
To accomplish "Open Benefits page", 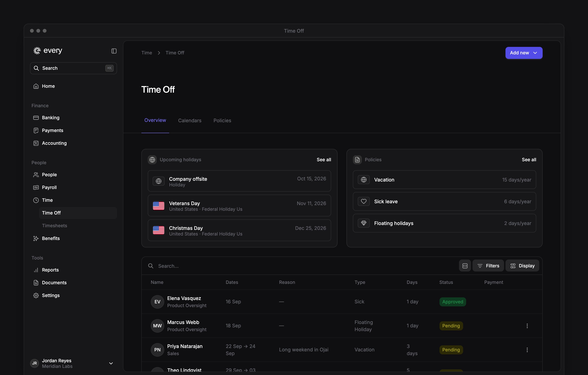I will coord(73,238).
